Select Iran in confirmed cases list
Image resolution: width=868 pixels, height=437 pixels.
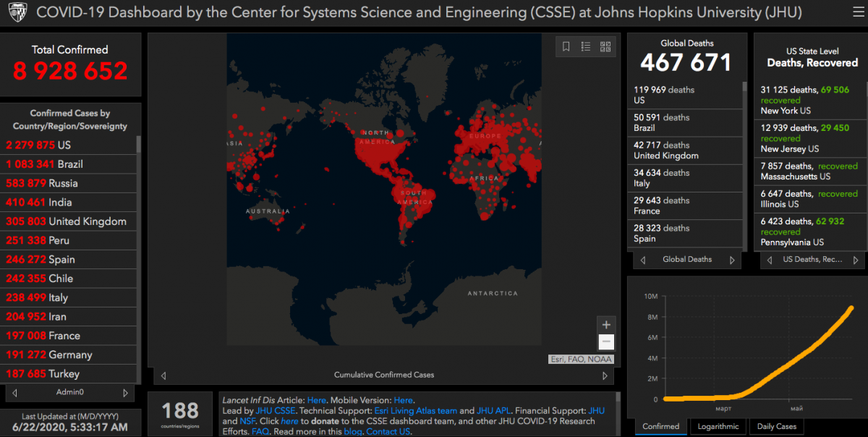point(68,317)
